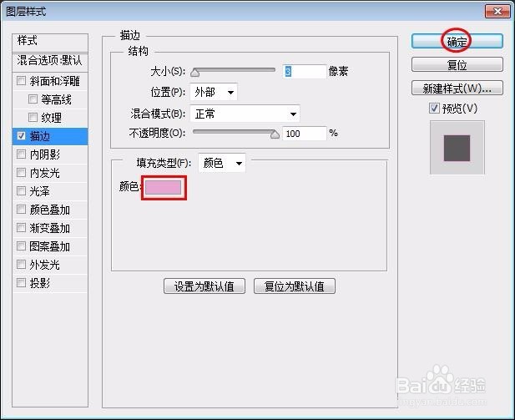515x420 pixels.
Task: Tick the 纹理 checkbox
Action: point(33,118)
